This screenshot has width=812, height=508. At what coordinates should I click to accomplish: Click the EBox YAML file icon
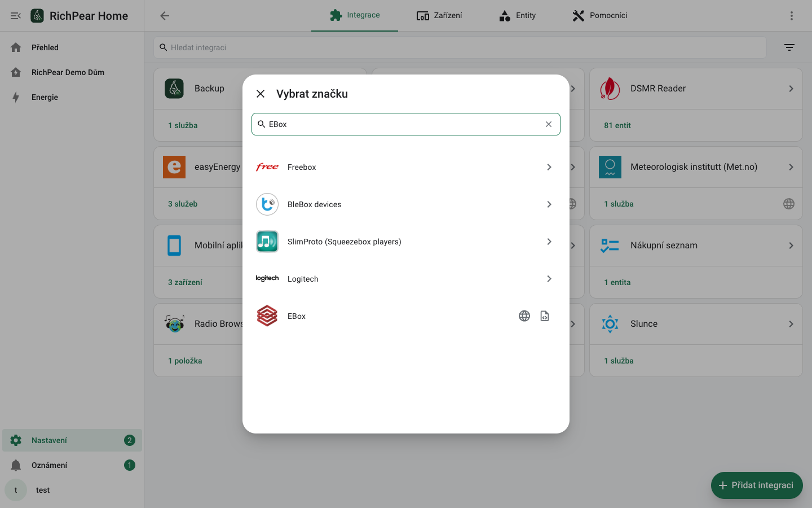[545, 316]
